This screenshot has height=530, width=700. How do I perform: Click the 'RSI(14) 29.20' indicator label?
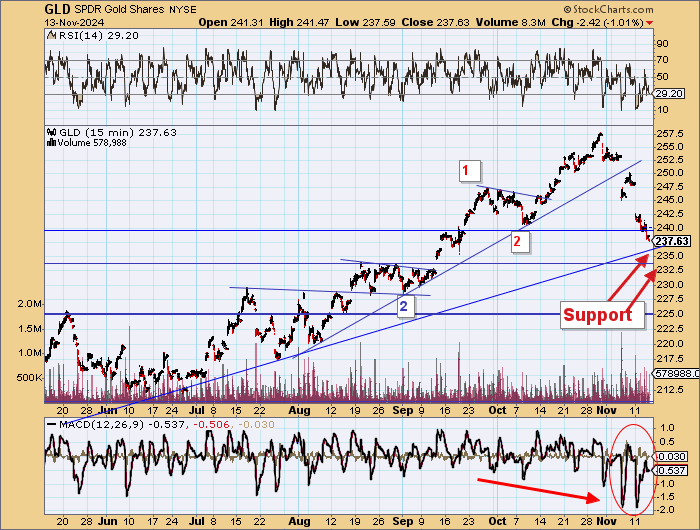(x=99, y=35)
